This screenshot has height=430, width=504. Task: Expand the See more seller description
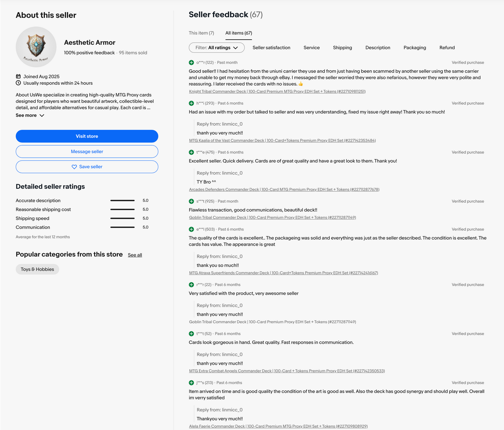30,115
